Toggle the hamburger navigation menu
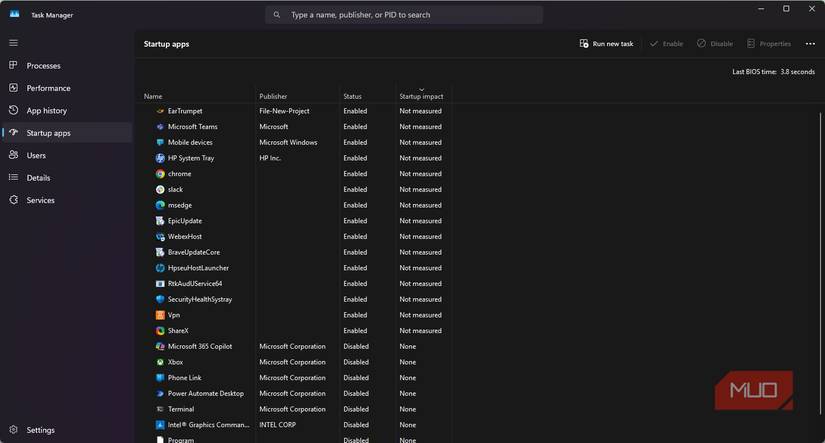The width and height of the screenshot is (825, 443). pyautogui.click(x=13, y=43)
